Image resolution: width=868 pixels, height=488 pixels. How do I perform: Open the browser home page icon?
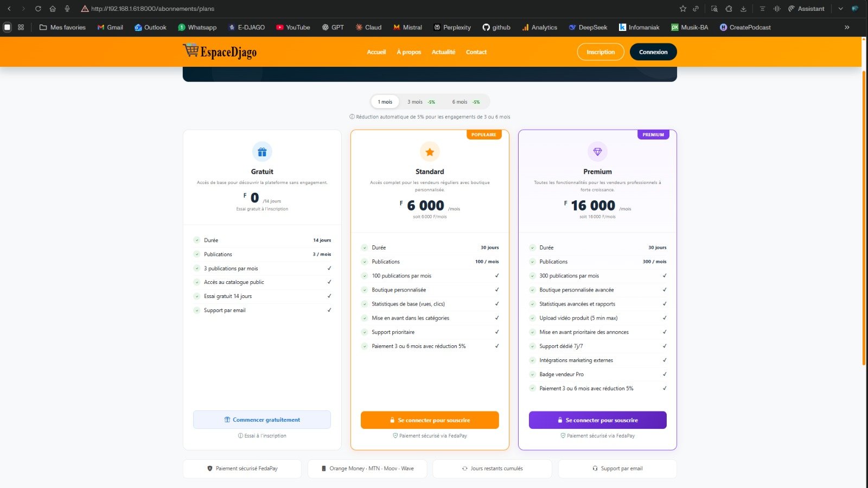tap(53, 9)
